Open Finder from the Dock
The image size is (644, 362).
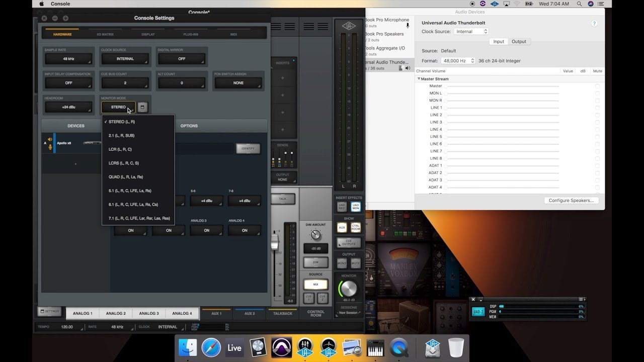tap(188, 347)
